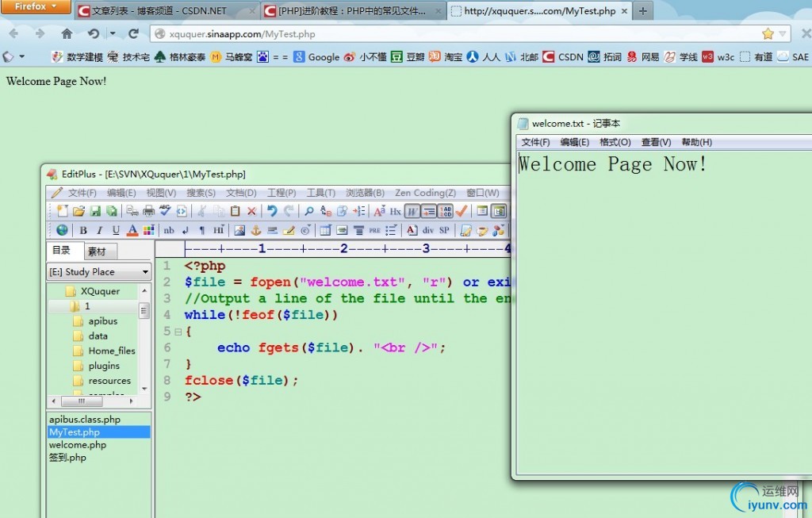Collapse code block at line 5

coord(178,332)
